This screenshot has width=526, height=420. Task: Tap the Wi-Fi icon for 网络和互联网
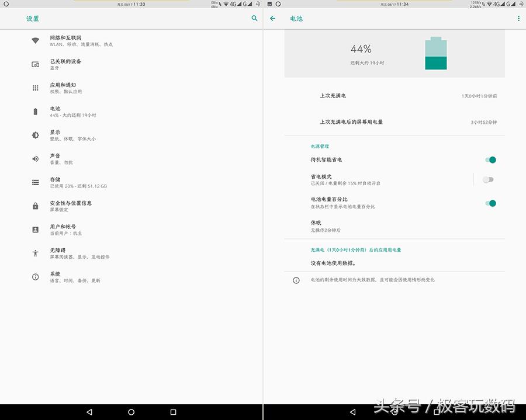(x=35, y=40)
